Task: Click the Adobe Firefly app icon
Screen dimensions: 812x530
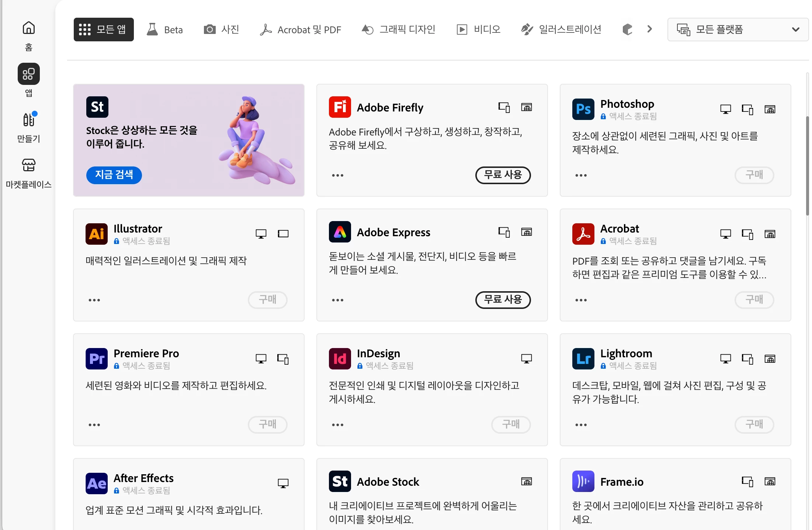Action: pyautogui.click(x=340, y=107)
